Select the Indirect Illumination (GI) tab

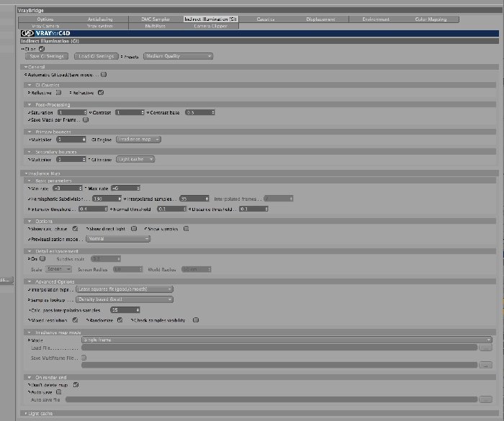(211, 19)
